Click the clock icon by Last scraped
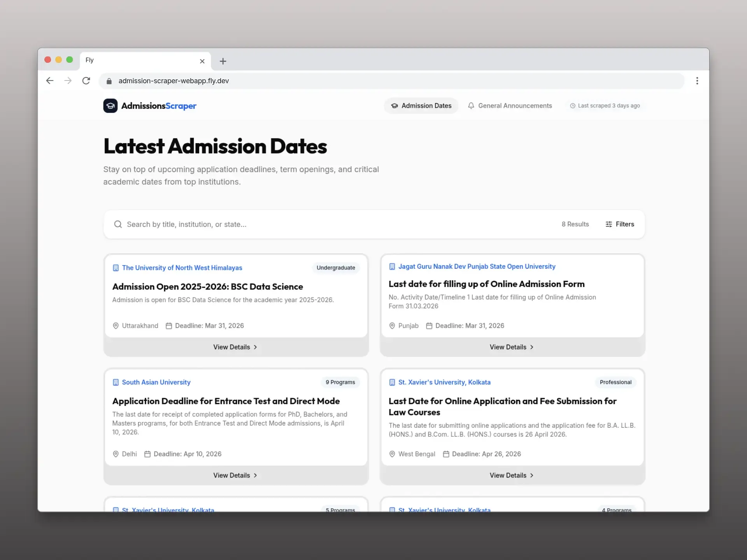Viewport: 747px width, 560px height. [x=573, y=106]
